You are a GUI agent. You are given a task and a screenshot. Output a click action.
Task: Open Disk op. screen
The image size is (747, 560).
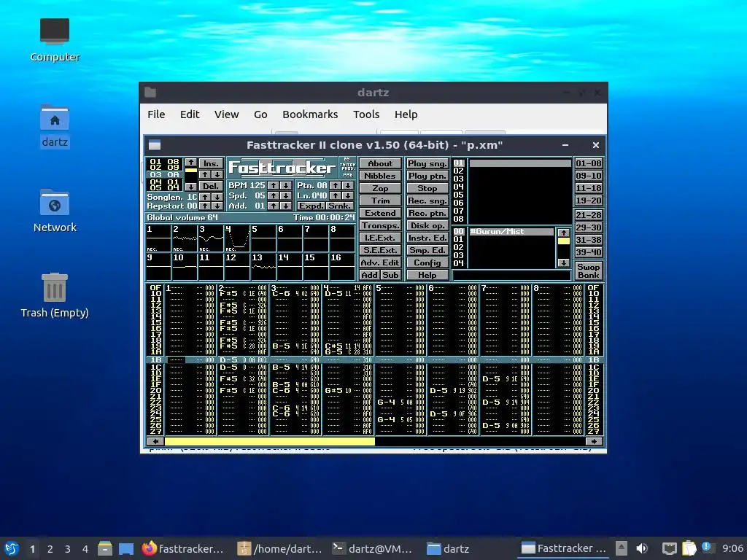pos(427,225)
